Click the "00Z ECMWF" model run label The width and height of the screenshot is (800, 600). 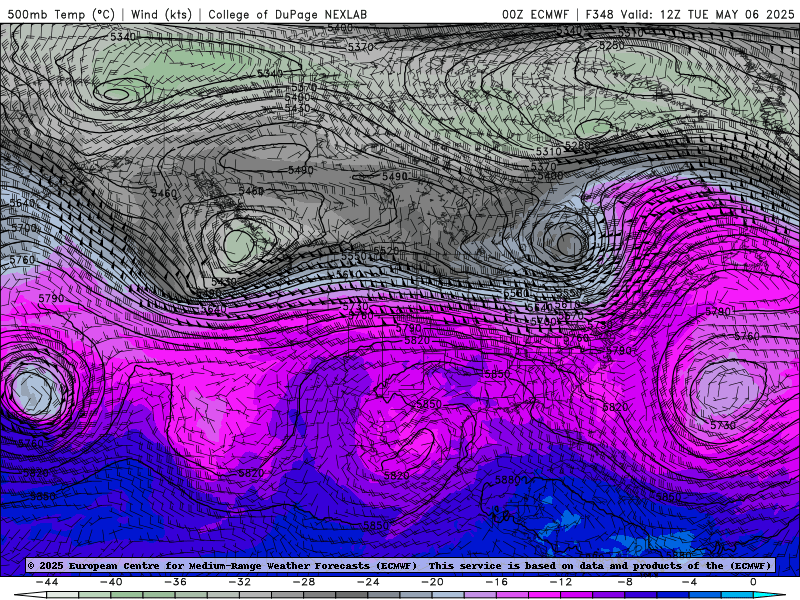coord(535,14)
